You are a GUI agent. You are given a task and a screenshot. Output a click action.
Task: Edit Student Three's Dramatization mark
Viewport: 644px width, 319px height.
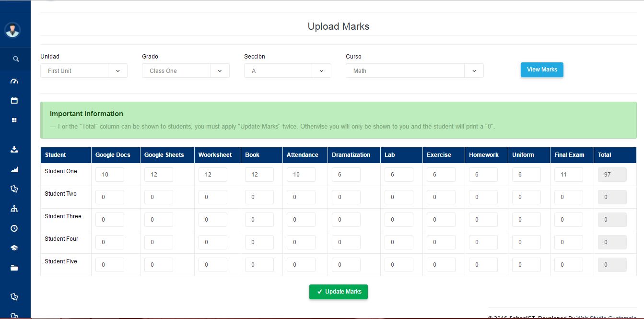tap(346, 220)
